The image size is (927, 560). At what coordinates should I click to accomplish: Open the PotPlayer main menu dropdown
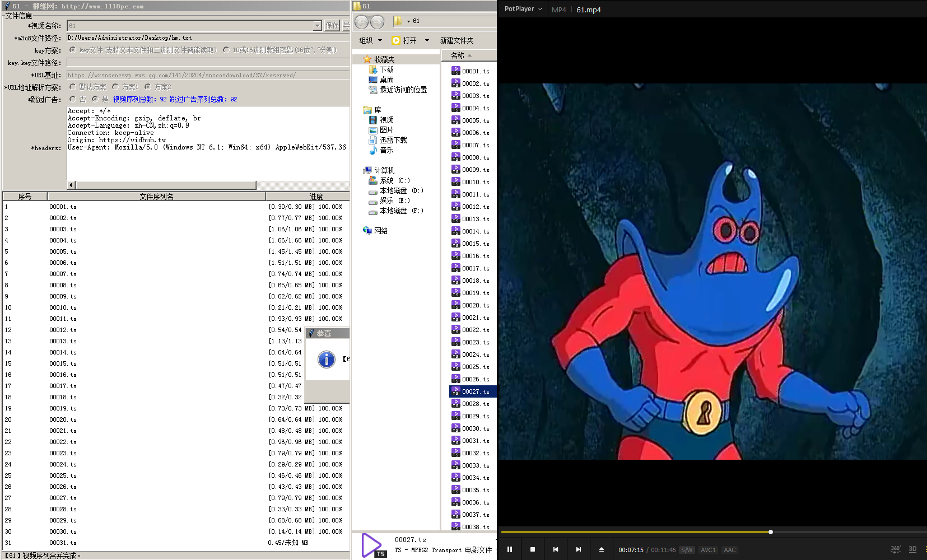[x=523, y=9]
